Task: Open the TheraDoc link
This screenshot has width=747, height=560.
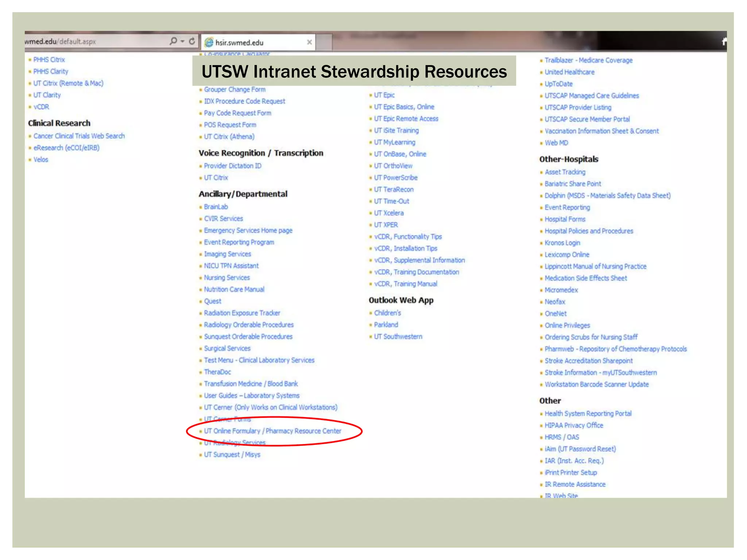Action: tap(218, 372)
